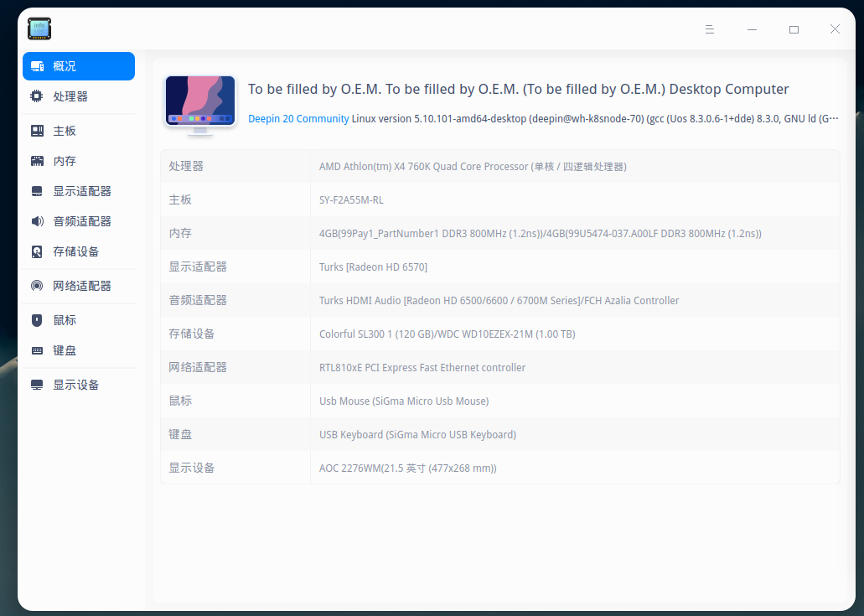Click the 显示设备 monitor icon in sidebar

tap(37, 385)
